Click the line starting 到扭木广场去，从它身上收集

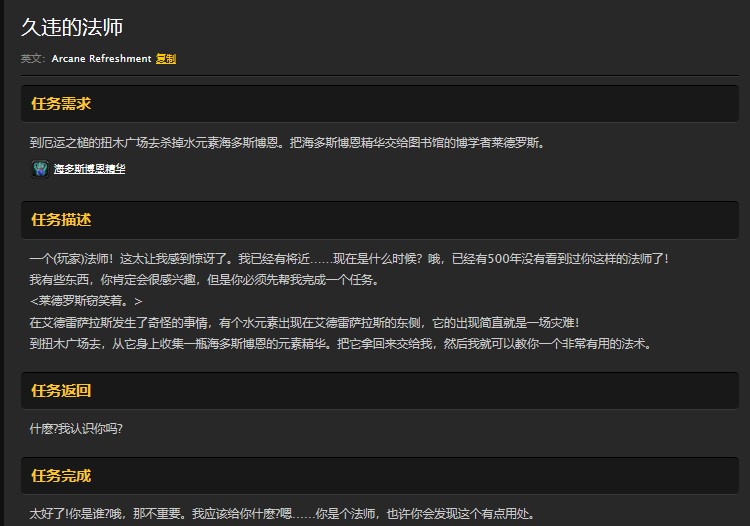[341, 344]
